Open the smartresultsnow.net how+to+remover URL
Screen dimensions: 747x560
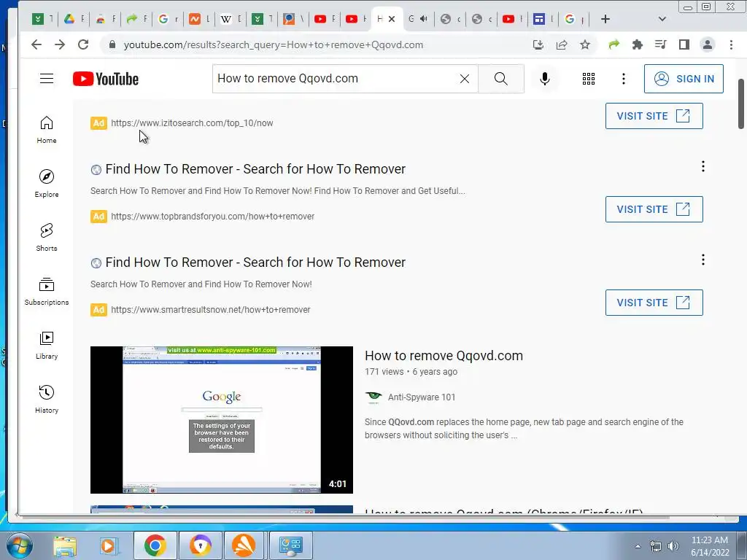point(211,309)
